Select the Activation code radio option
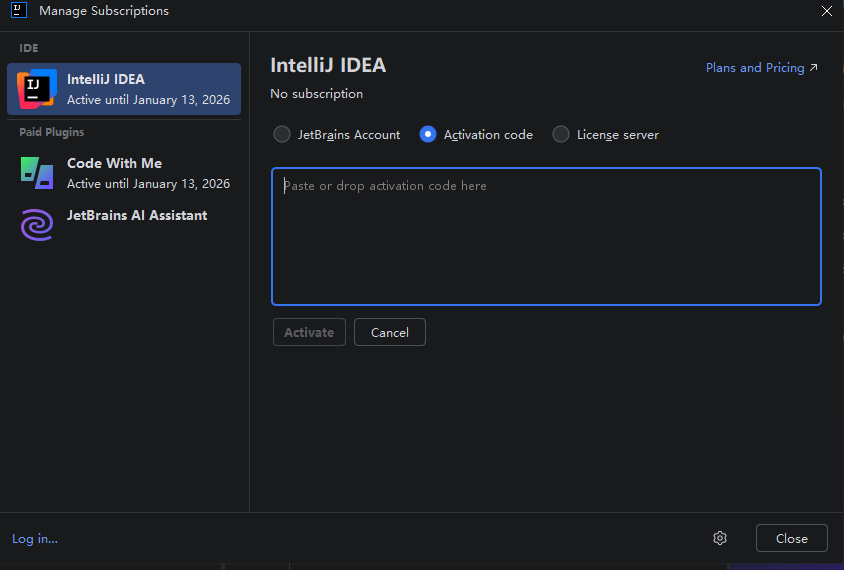Image resolution: width=844 pixels, height=570 pixels. pos(428,134)
